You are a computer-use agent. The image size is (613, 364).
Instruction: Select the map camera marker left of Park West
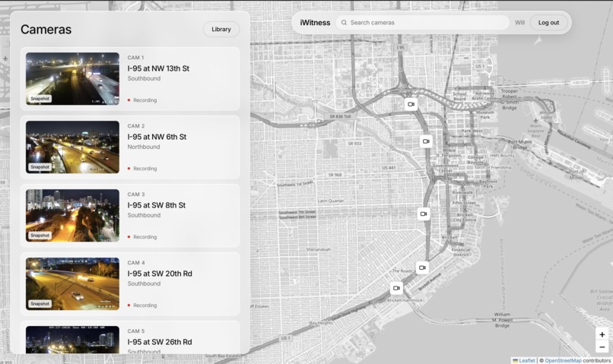tap(426, 141)
